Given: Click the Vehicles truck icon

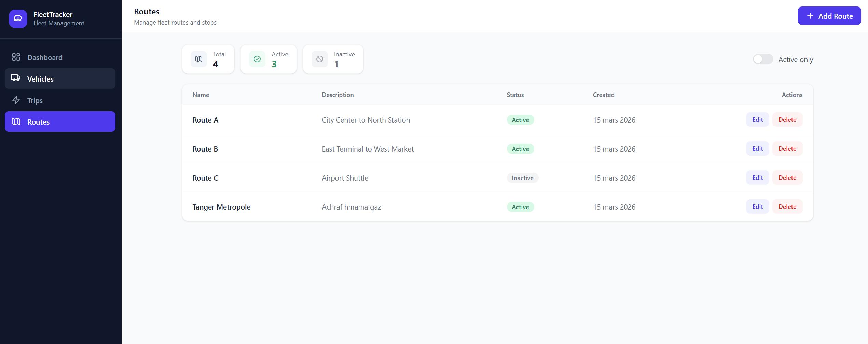Looking at the screenshot, I should point(16,78).
